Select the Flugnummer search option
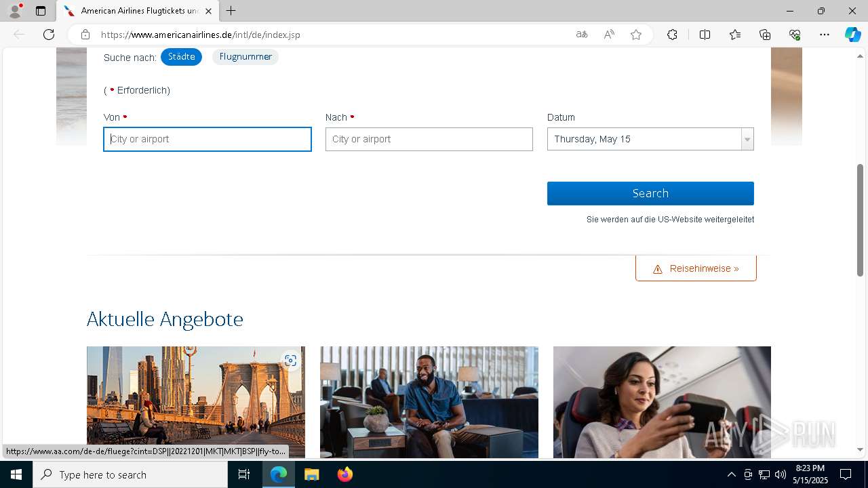The image size is (868, 488). point(245,57)
